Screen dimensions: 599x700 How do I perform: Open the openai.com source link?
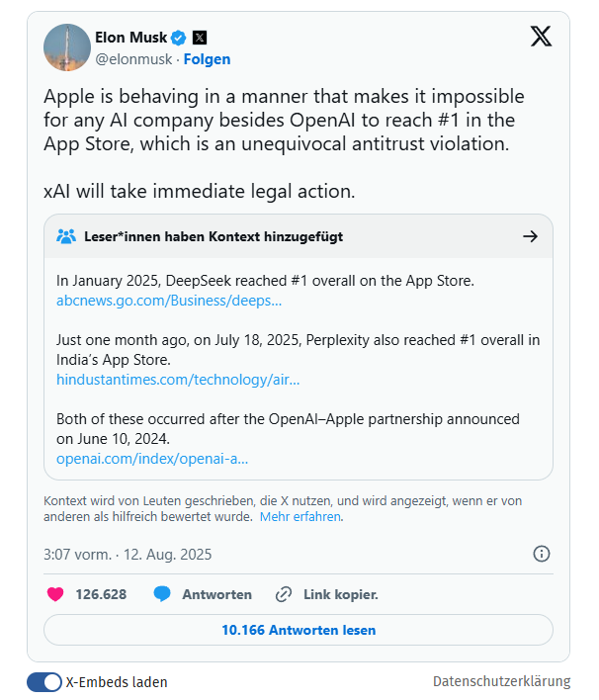[152, 459]
